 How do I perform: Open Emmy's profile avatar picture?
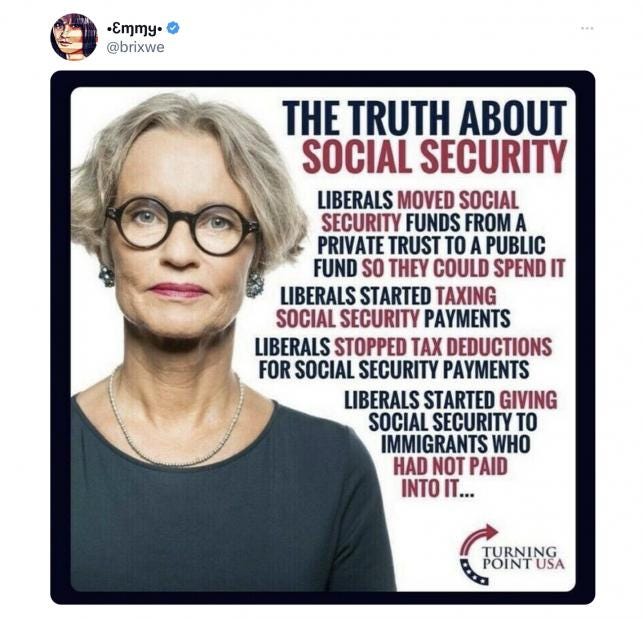tap(74, 37)
